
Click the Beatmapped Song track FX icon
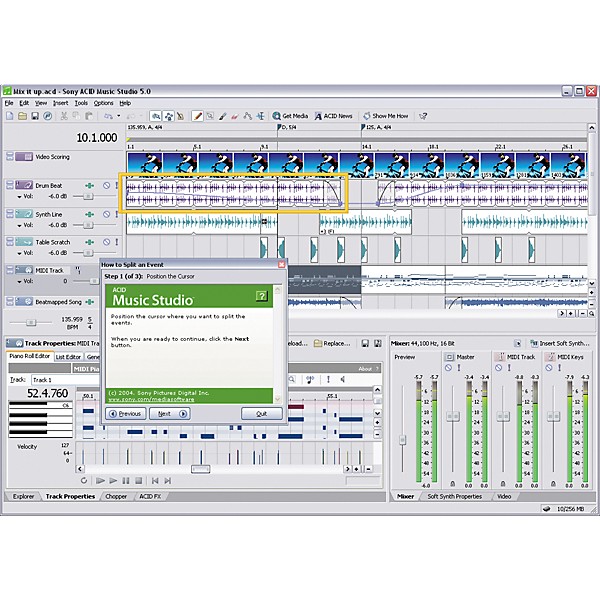click(x=90, y=302)
